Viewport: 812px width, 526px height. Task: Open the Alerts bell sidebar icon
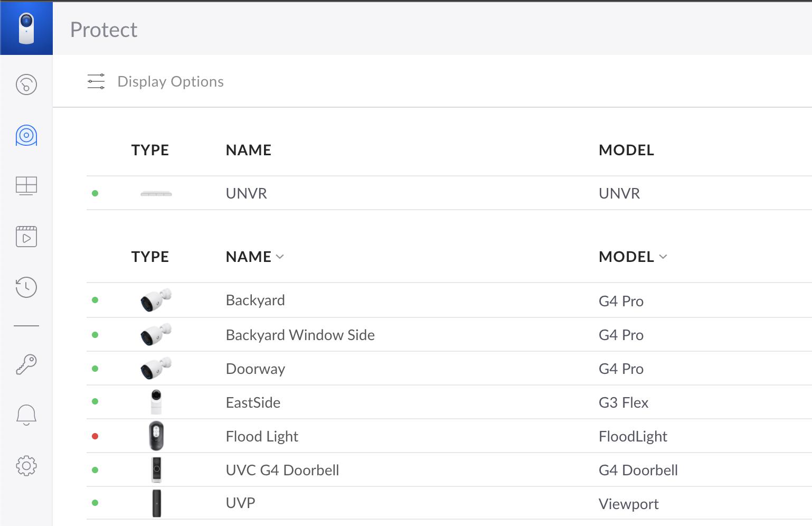(x=26, y=415)
